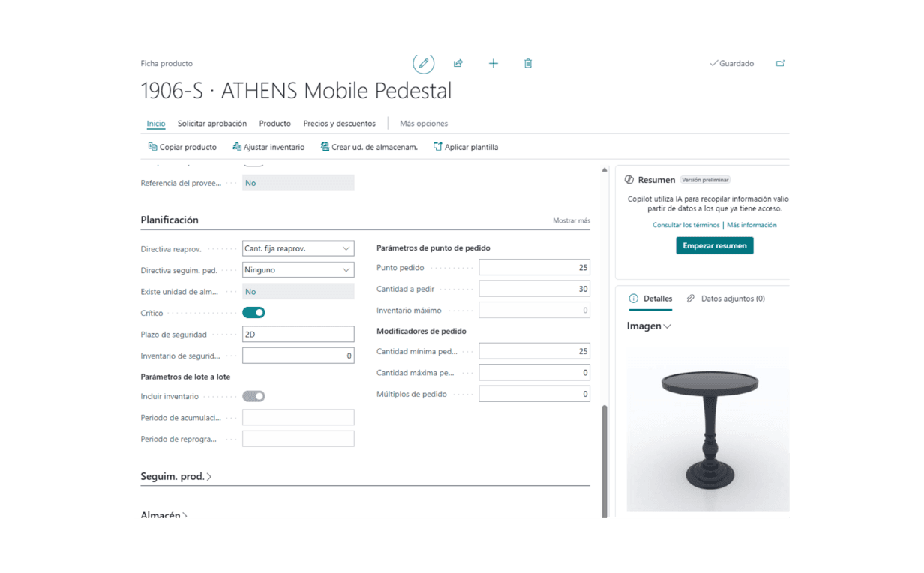Click the share icon in header

coord(458,64)
